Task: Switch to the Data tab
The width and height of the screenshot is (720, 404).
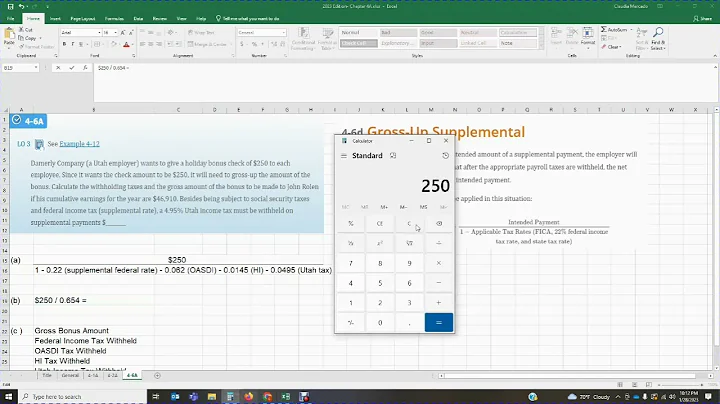Action: (x=138, y=19)
